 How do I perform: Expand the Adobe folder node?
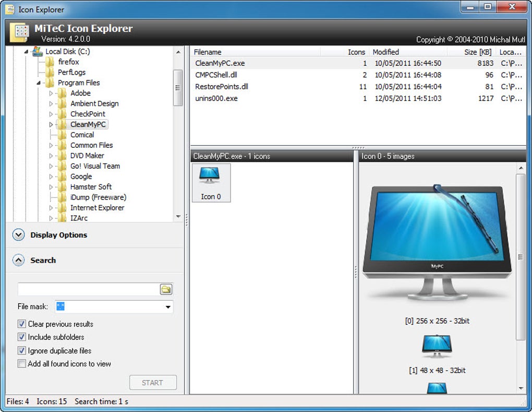[51, 93]
